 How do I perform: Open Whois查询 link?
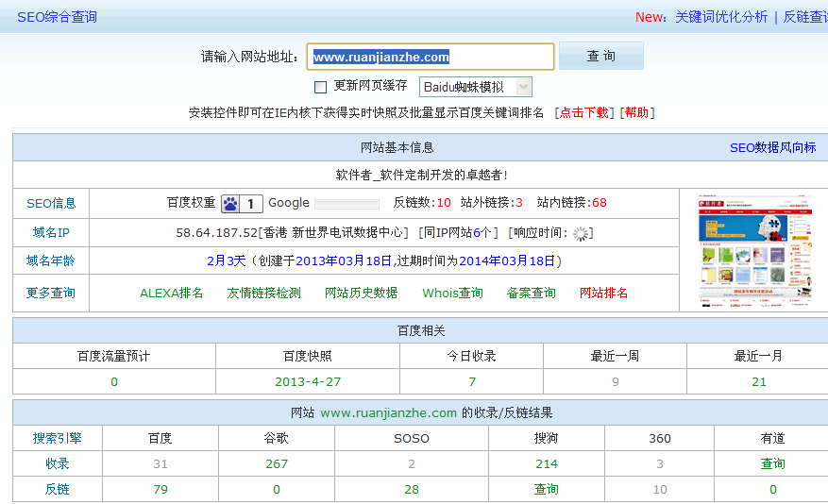(452, 293)
